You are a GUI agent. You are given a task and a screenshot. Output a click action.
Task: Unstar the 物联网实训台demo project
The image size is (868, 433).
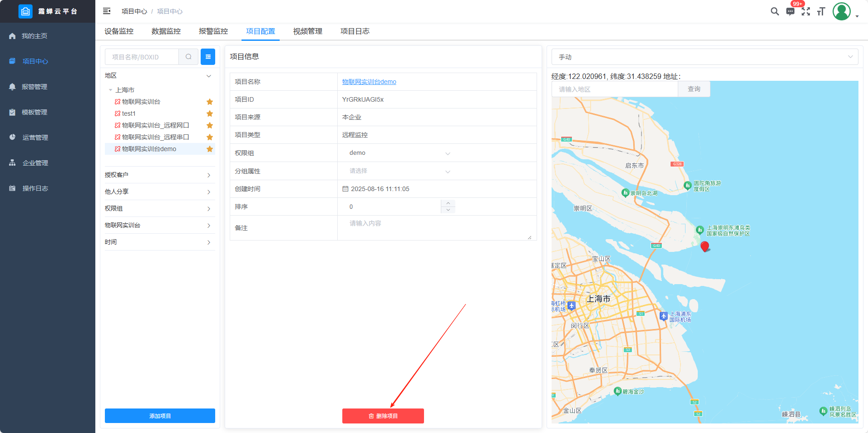(210, 149)
